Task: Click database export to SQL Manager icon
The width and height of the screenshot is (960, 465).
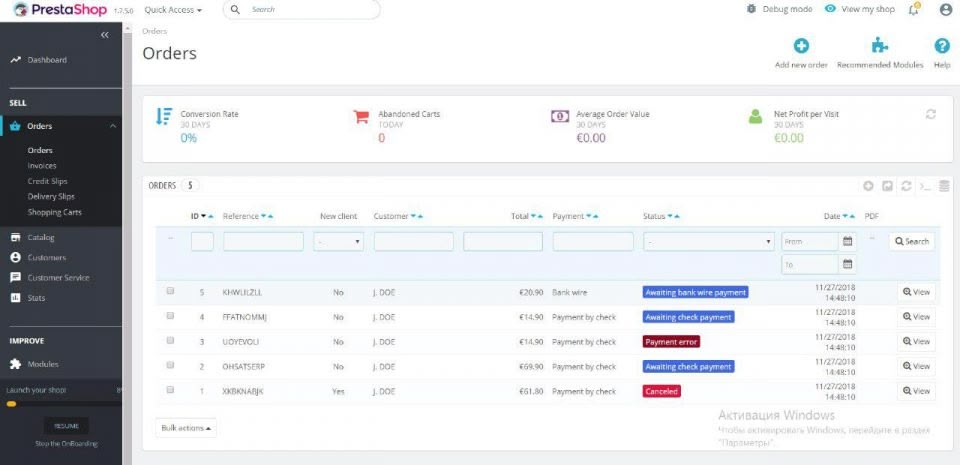Action: coord(944,186)
